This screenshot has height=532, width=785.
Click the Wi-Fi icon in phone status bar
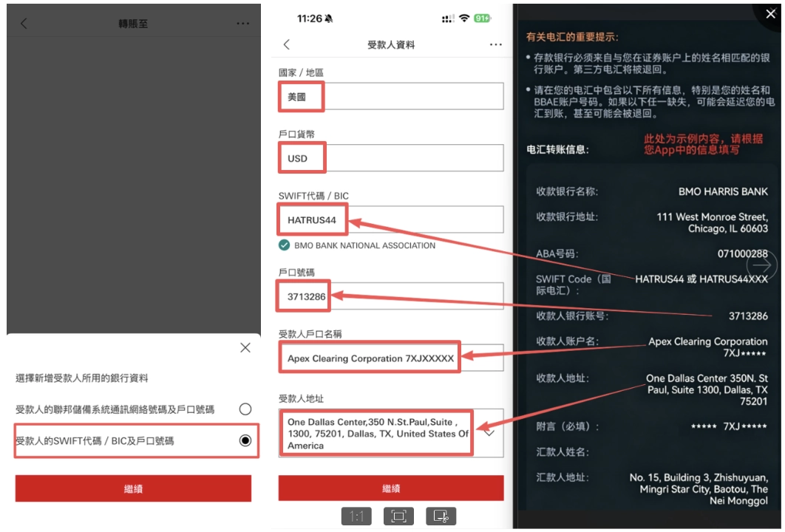464,18
